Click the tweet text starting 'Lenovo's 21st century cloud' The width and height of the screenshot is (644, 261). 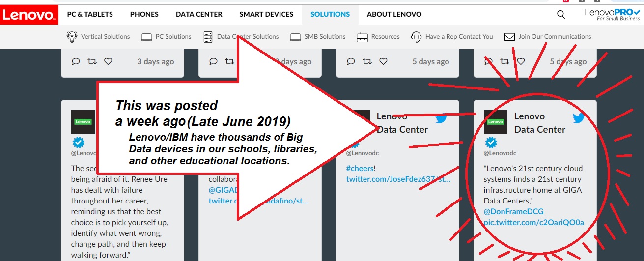533,185
